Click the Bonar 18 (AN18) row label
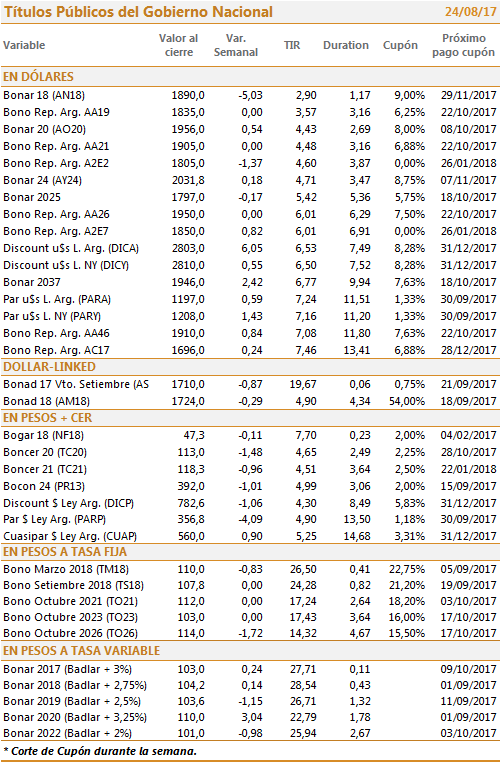 [x=44, y=95]
